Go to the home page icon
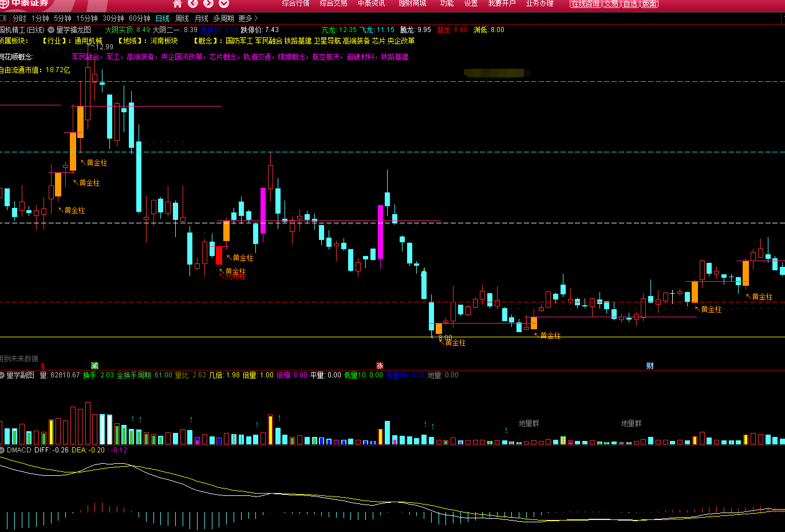Screen dimensions: 785x532 [177, 3]
